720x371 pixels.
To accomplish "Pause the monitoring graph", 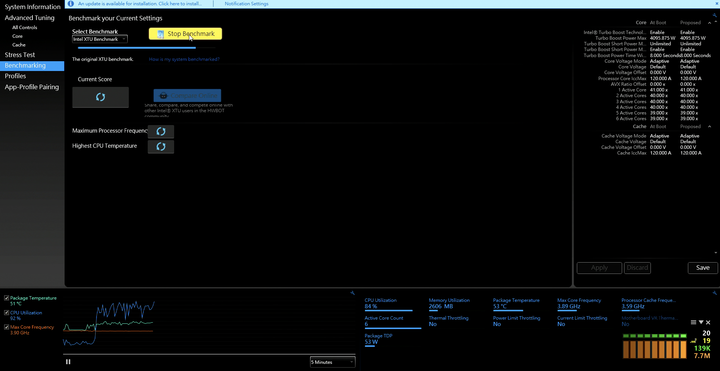I will pyautogui.click(x=68, y=362).
